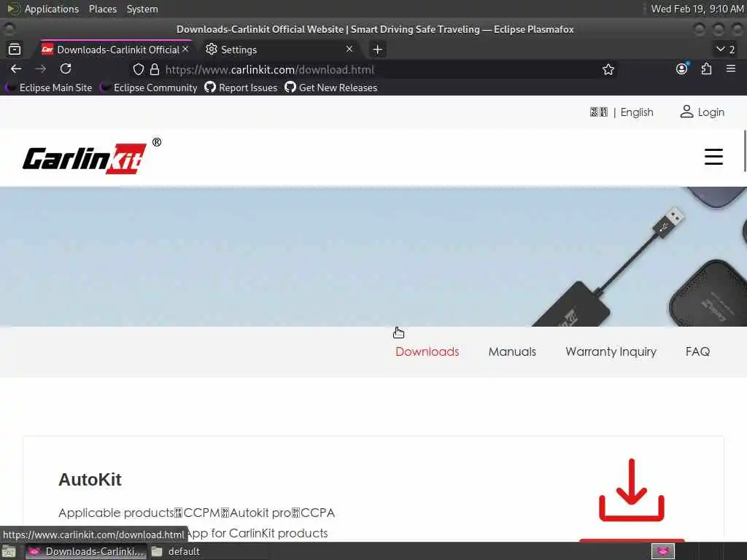Close the Downloads-Carlinkit tab

click(185, 49)
